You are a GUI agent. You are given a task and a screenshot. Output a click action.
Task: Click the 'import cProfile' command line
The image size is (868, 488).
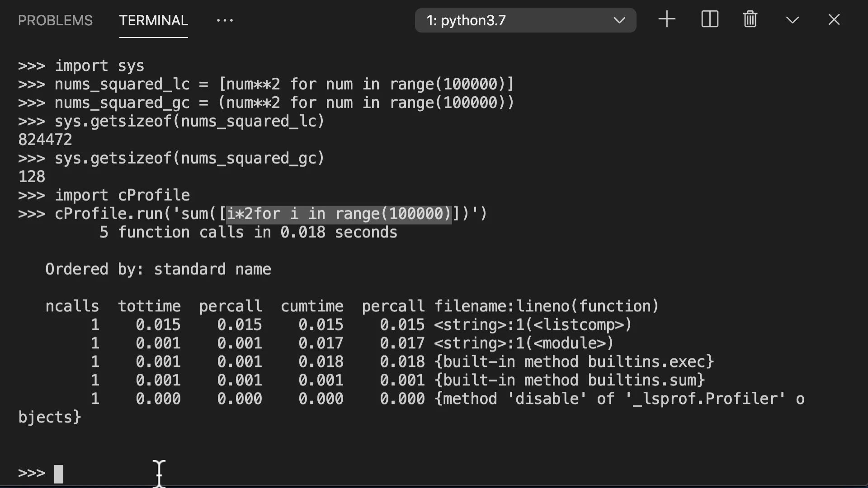[122, 195]
